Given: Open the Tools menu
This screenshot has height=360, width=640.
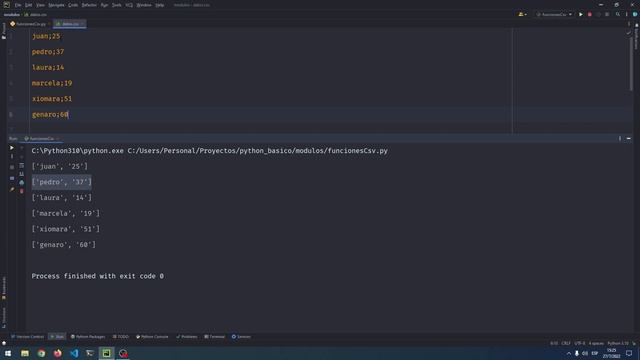Looking at the screenshot, I should [x=117, y=5].
